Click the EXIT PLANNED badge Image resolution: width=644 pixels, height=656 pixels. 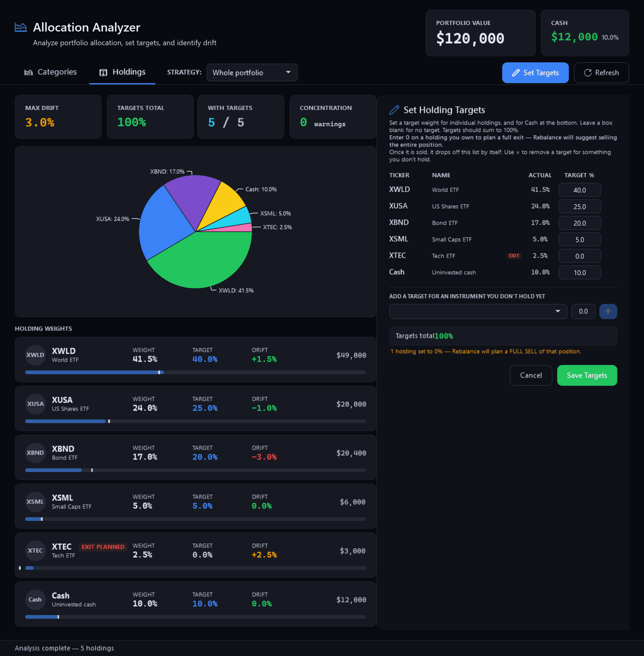pos(103,547)
